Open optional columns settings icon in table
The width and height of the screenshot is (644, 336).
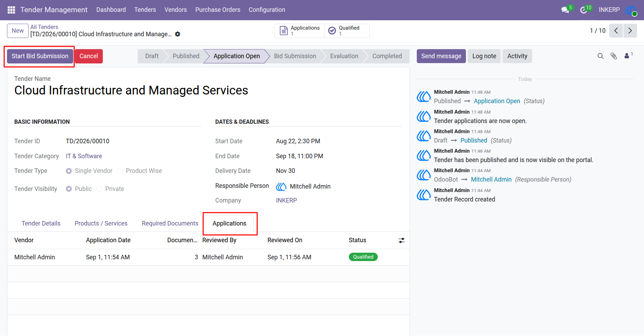point(401,240)
